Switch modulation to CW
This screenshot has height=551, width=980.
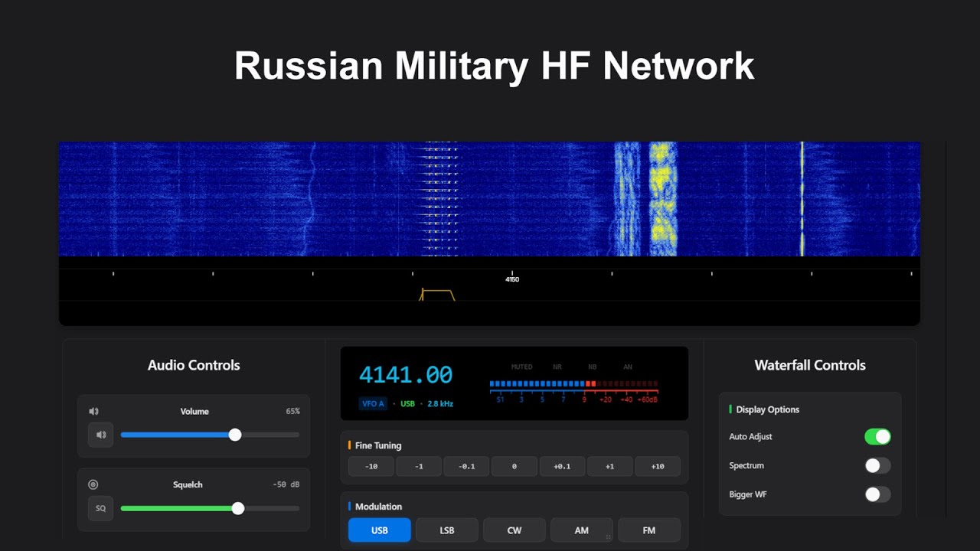coord(514,530)
